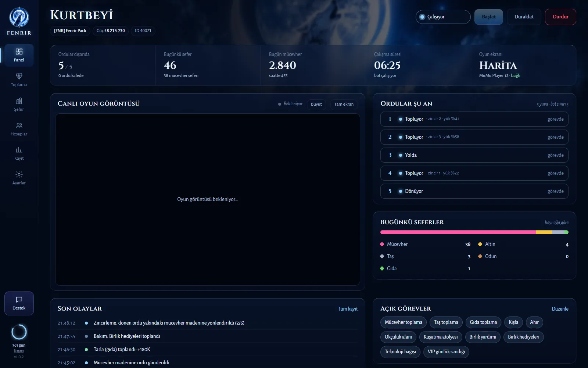Toggle the Taş toplama task chip
The height and width of the screenshot is (368, 588).
[x=446, y=322]
